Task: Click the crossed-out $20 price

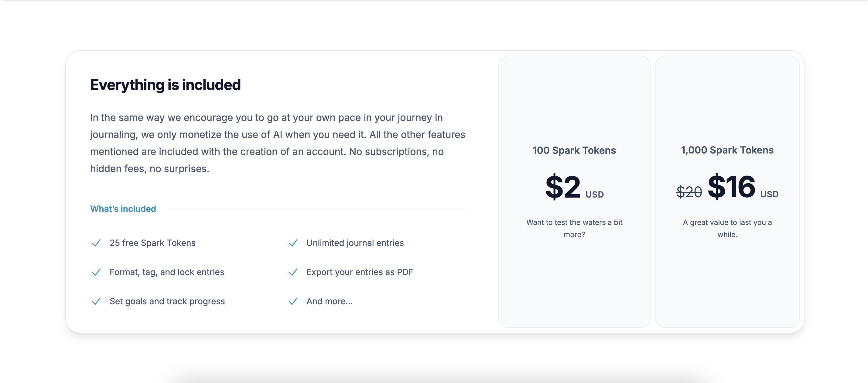Action: 689,192
